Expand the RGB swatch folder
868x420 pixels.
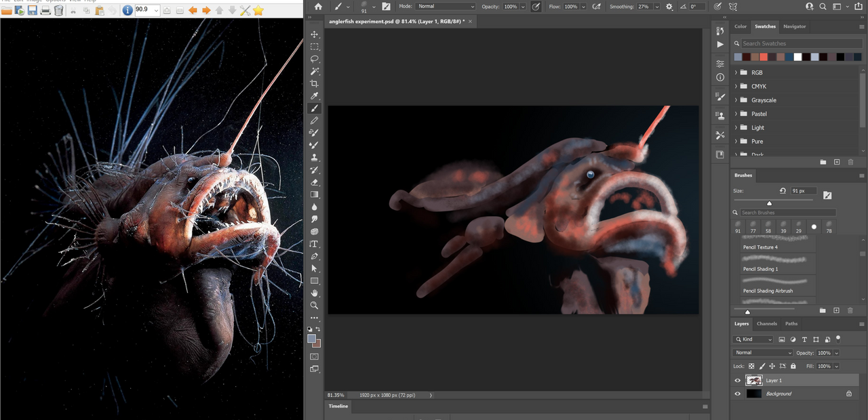pos(736,72)
